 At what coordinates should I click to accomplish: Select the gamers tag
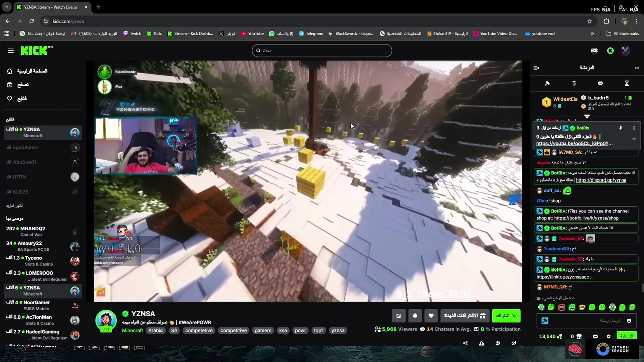(x=263, y=331)
